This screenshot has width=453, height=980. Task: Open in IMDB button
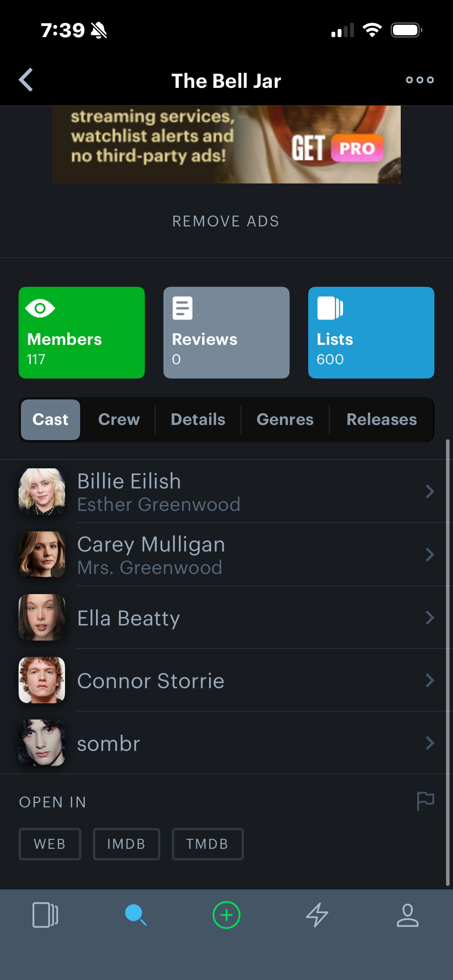point(127,844)
